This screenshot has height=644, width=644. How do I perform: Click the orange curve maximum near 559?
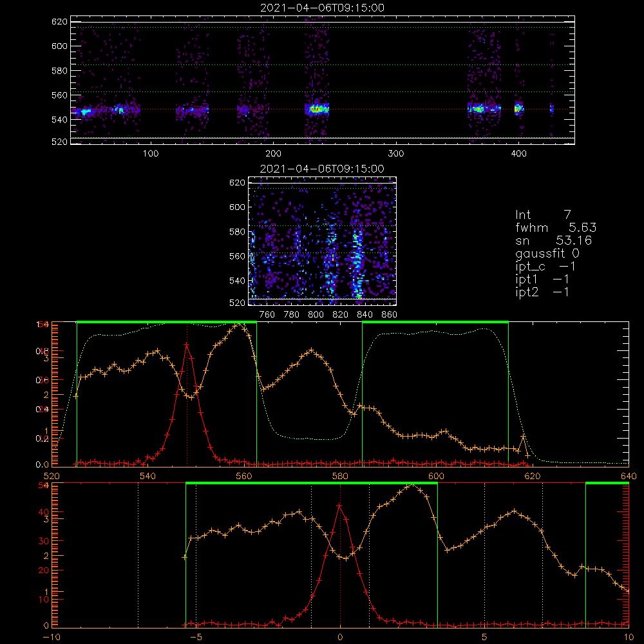[238, 325]
